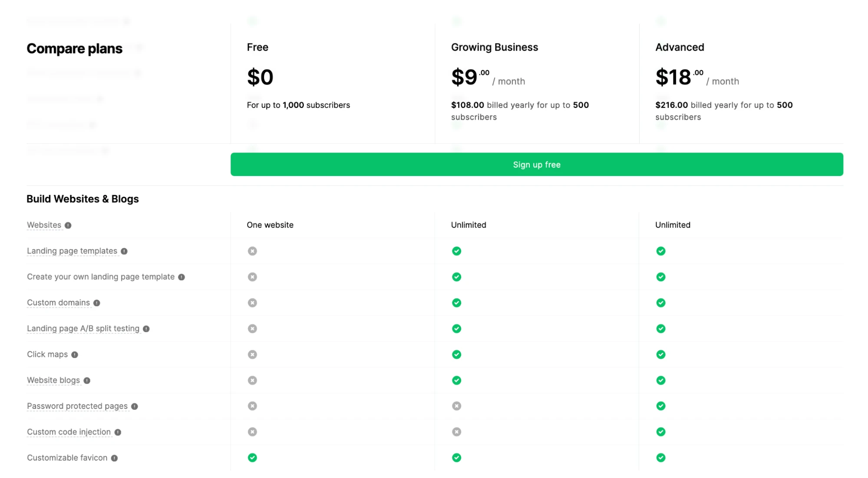Click the Website blogs feature label
Image resolution: width=868 pixels, height=478 pixels.
coord(53,380)
